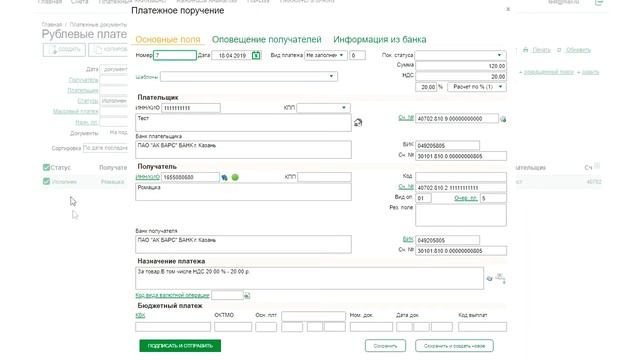This screenshot has height=360, width=640.
Task: Toggle the Статус header checkbox in background list
Action: click(x=46, y=167)
